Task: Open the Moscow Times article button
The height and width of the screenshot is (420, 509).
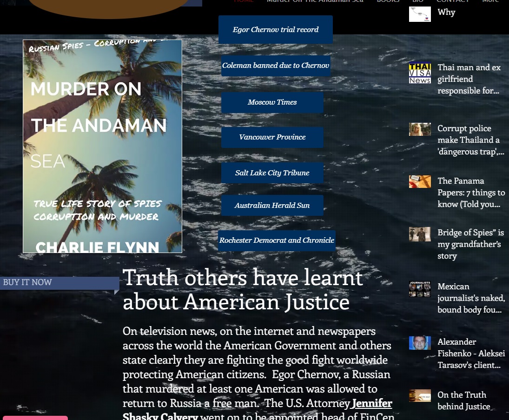Action: (x=272, y=102)
